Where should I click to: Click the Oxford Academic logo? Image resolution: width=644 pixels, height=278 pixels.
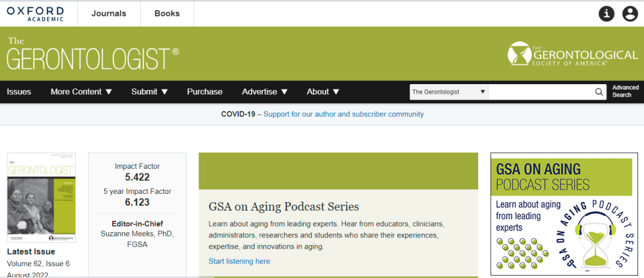pos(35,13)
